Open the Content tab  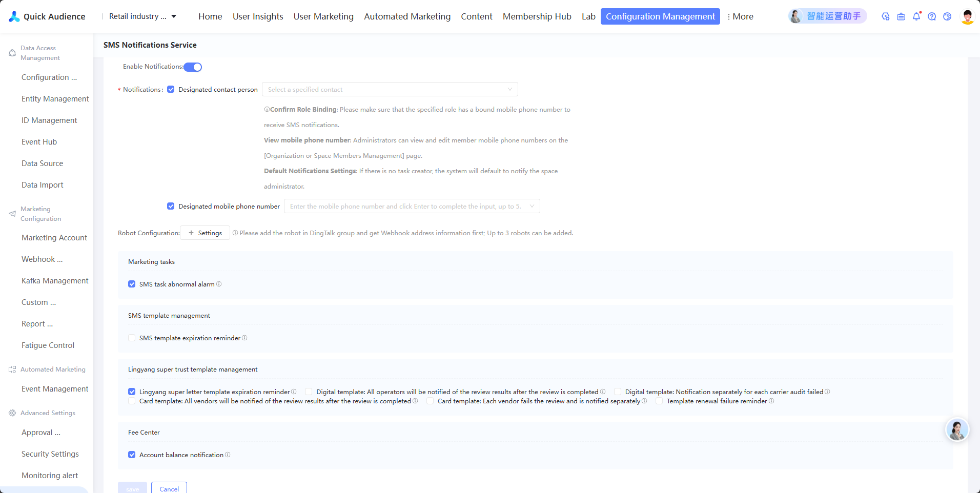pos(477,16)
